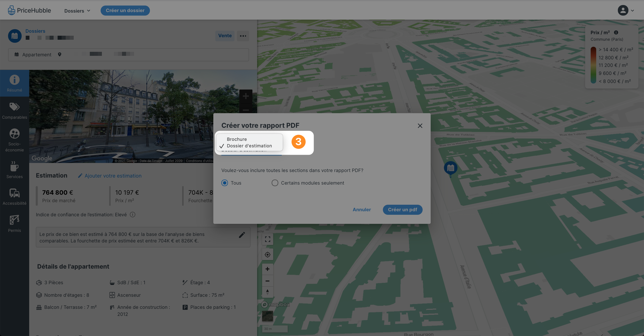Click the Créer un pdf button
Viewport: 644px width, 336px height.
pos(403,210)
